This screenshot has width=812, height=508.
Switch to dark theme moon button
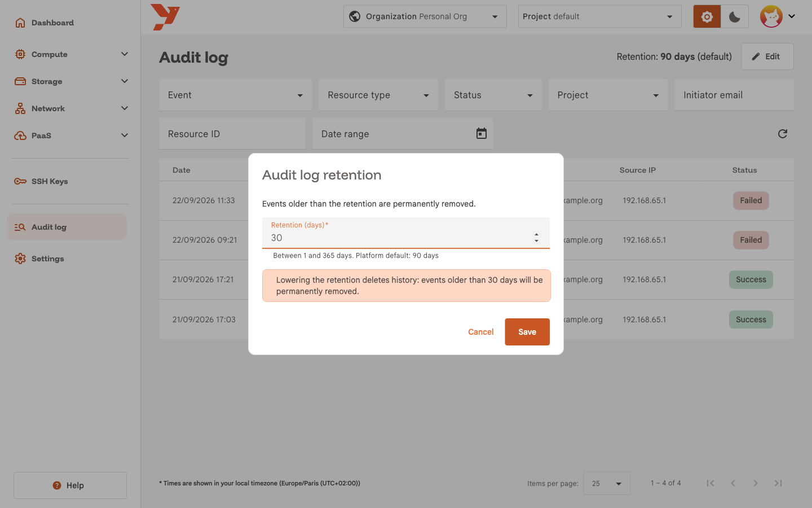735,17
